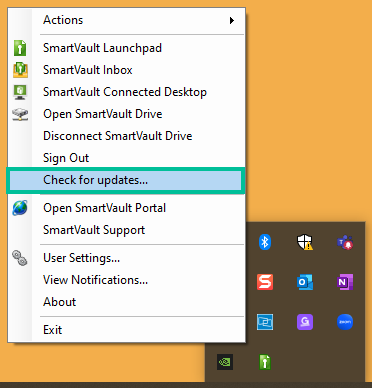The width and height of the screenshot is (372, 388).
Task: Open the Snagit tray icon
Action: point(265,282)
